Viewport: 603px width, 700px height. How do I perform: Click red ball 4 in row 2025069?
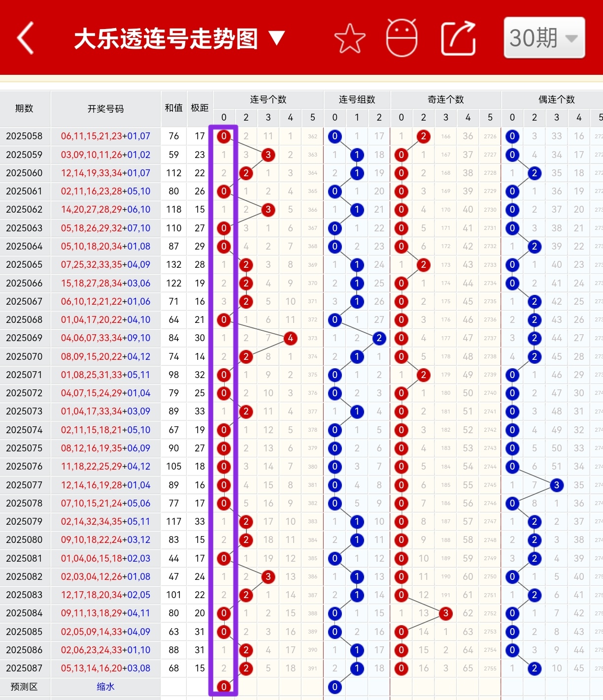pyautogui.click(x=290, y=338)
